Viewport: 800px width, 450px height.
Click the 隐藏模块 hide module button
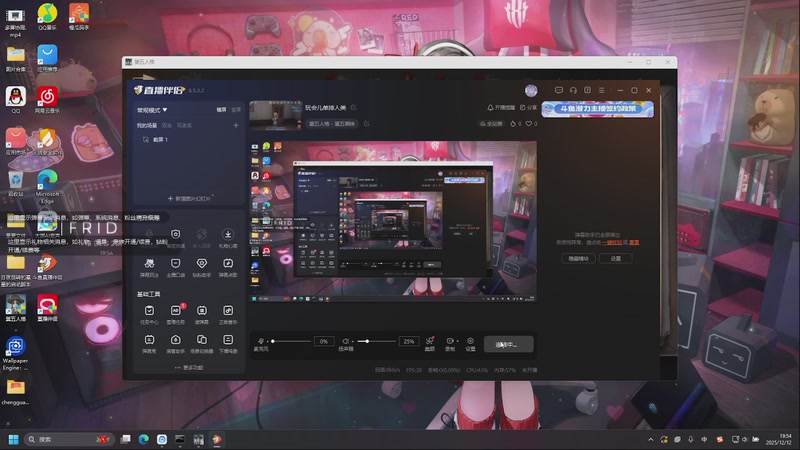[579, 259]
